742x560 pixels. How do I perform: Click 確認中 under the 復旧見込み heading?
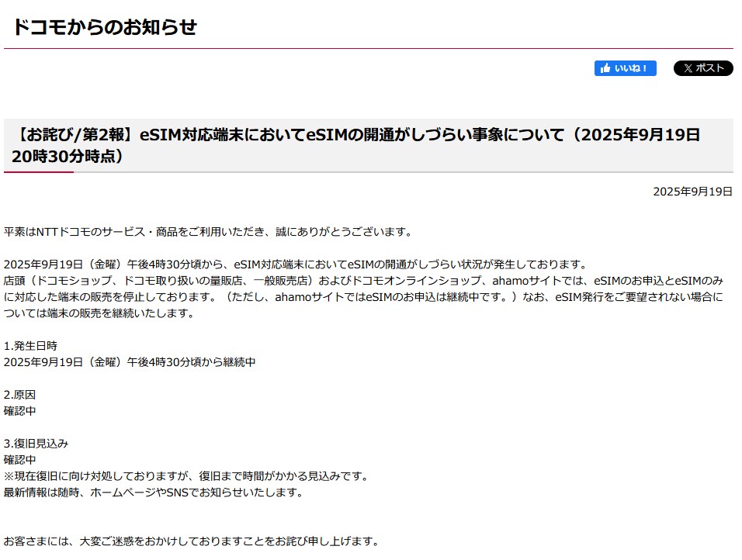(20, 460)
